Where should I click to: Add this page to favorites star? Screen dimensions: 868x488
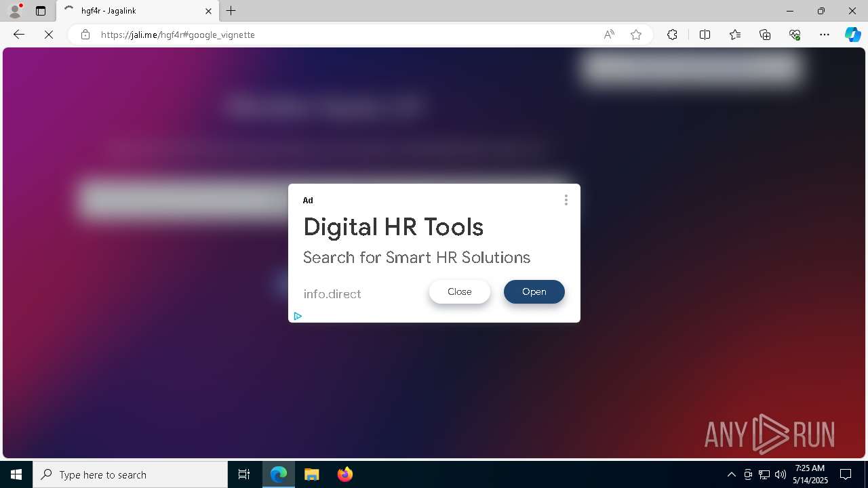coord(636,35)
